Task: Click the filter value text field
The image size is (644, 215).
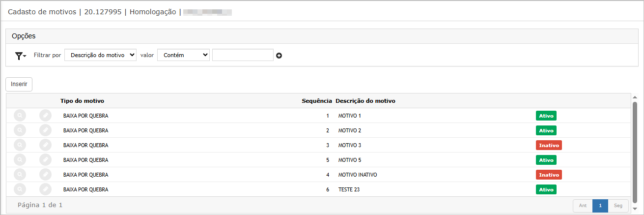Action: (242, 55)
